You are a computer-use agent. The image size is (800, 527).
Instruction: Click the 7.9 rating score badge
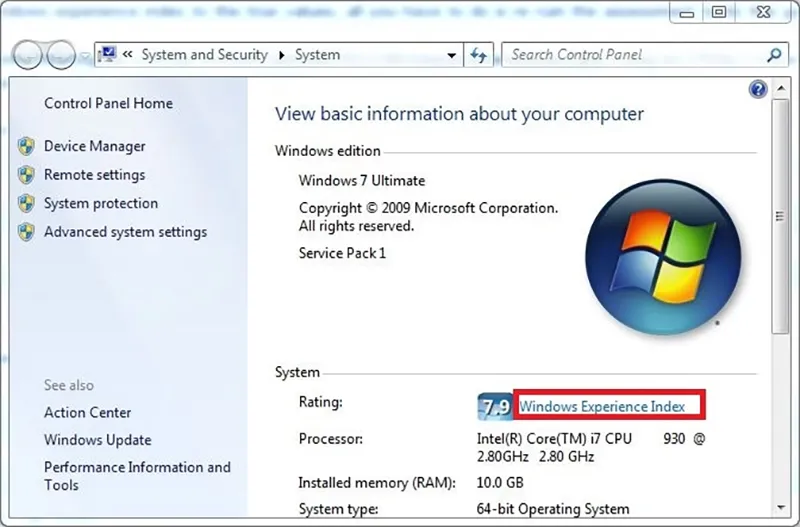[x=496, y=406]
